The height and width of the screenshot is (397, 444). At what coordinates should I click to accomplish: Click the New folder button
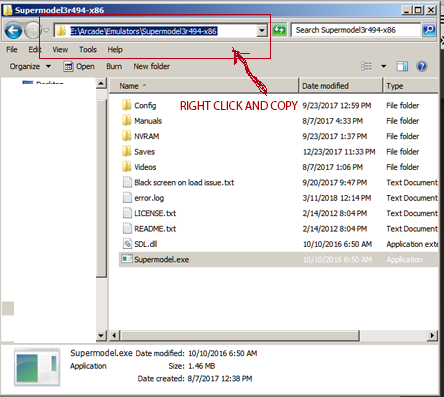point(152,66)
